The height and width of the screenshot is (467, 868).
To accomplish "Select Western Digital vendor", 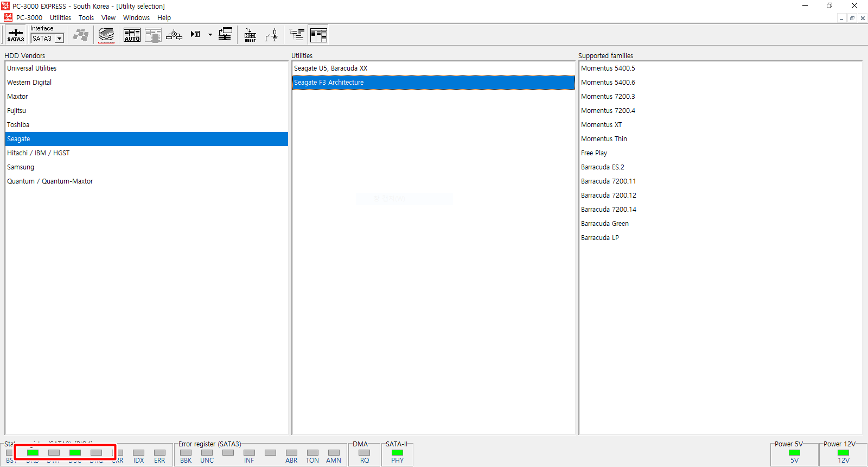I will [146, 83].
